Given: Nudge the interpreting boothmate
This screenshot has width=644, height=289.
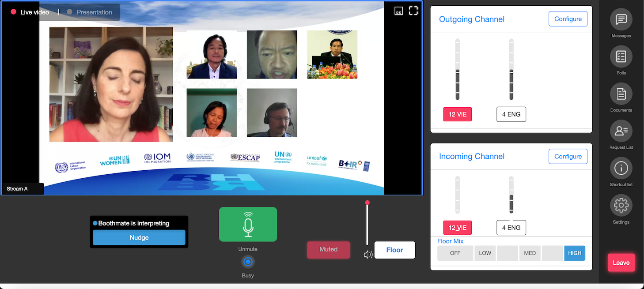Looking at the screenshot, I should 139,237.
